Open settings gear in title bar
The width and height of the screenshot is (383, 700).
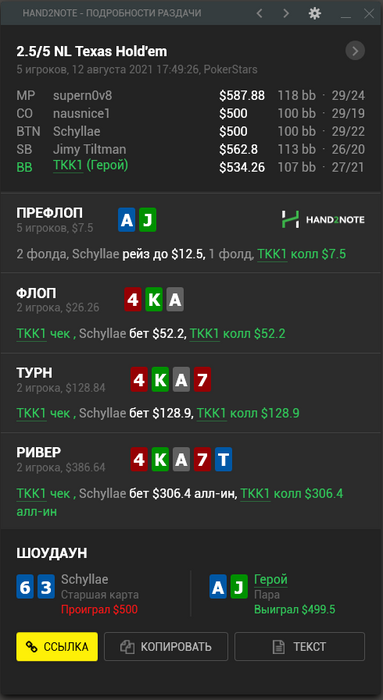click(x=315, y=13)
